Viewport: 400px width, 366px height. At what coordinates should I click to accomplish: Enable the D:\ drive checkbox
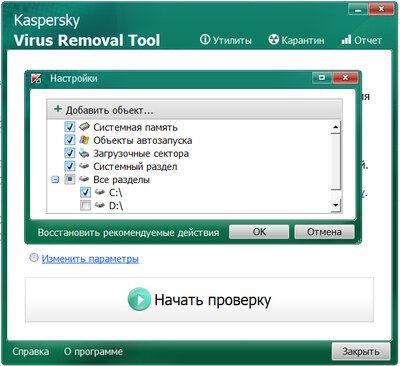(85, 206)
